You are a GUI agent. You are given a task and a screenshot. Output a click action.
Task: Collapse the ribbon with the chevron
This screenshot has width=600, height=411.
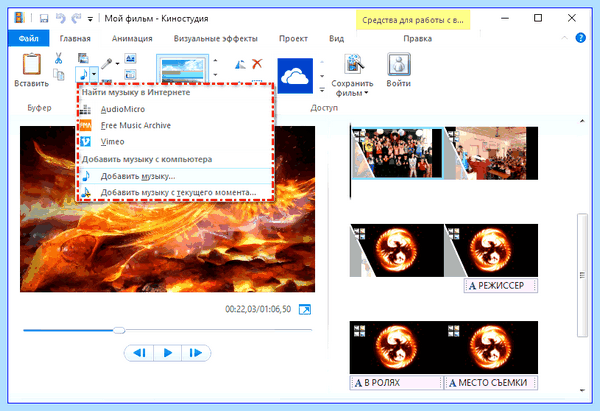click(x=564, y=38)
